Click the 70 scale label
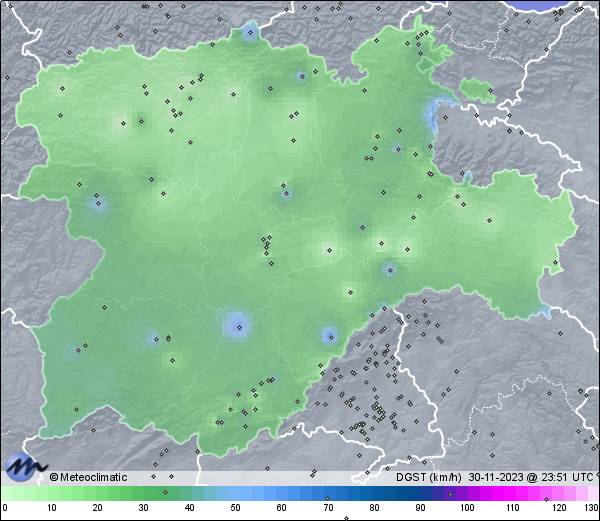 (328, 508)
